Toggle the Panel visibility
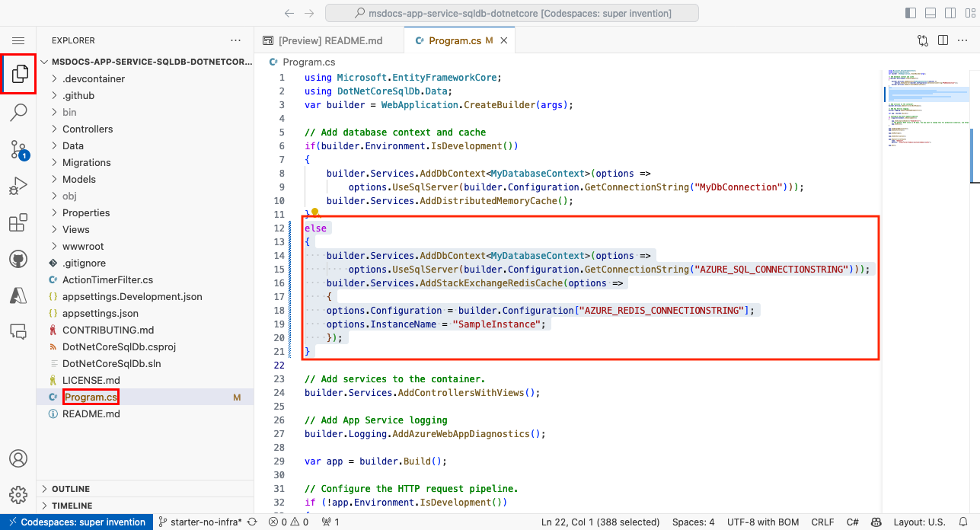 (x=930, y=12)
